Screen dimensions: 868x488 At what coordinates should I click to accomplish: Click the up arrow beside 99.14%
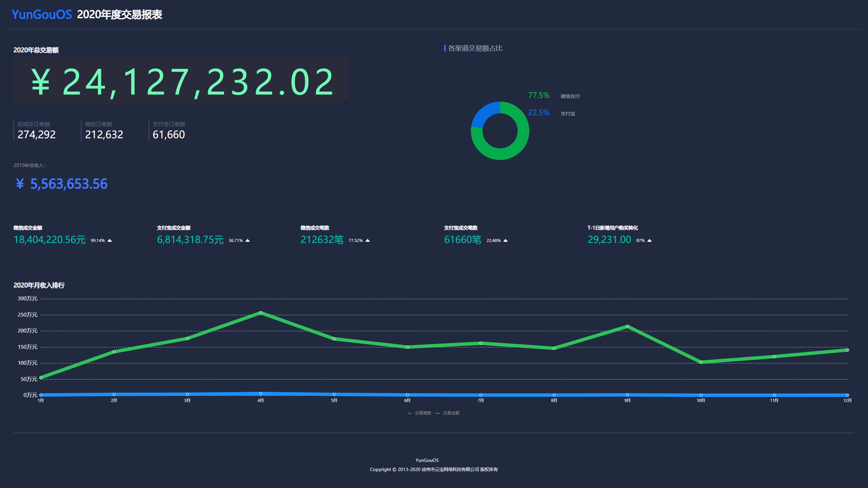coord(110,241)
